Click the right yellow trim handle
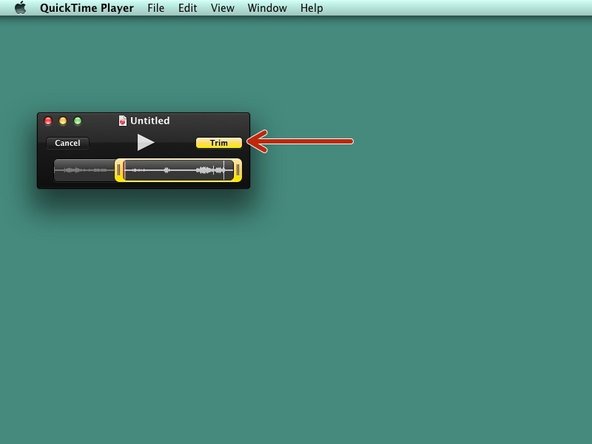The width and height of the screenshot is (592, 444). tap(238, 170)
